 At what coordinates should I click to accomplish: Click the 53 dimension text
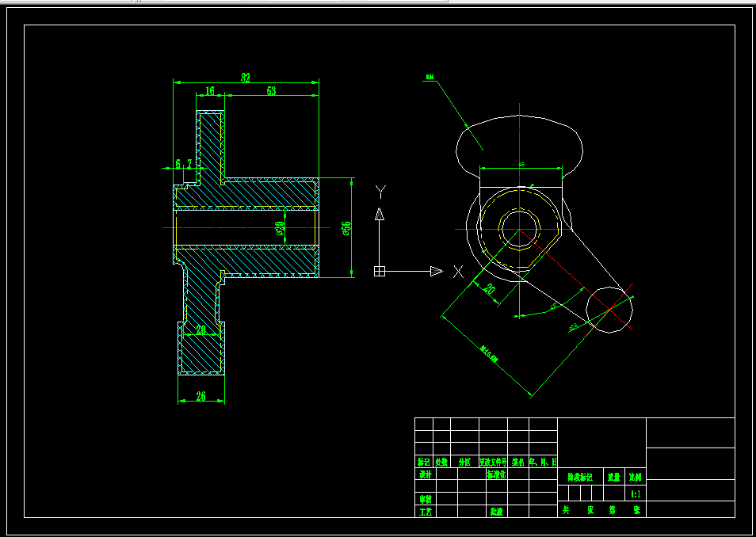coord(271,90)
